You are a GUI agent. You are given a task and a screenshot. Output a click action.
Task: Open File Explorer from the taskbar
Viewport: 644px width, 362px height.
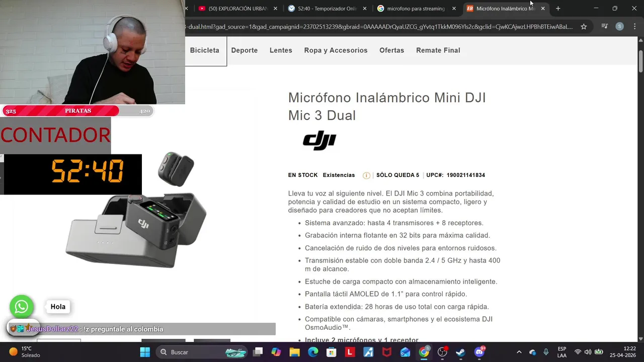tap(294, 352)
